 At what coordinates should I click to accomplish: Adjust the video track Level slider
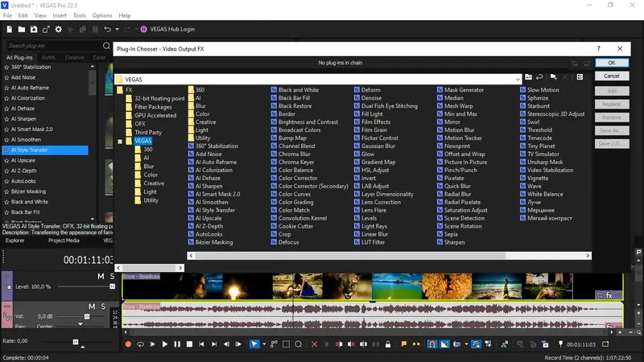[x=112, y=286]
